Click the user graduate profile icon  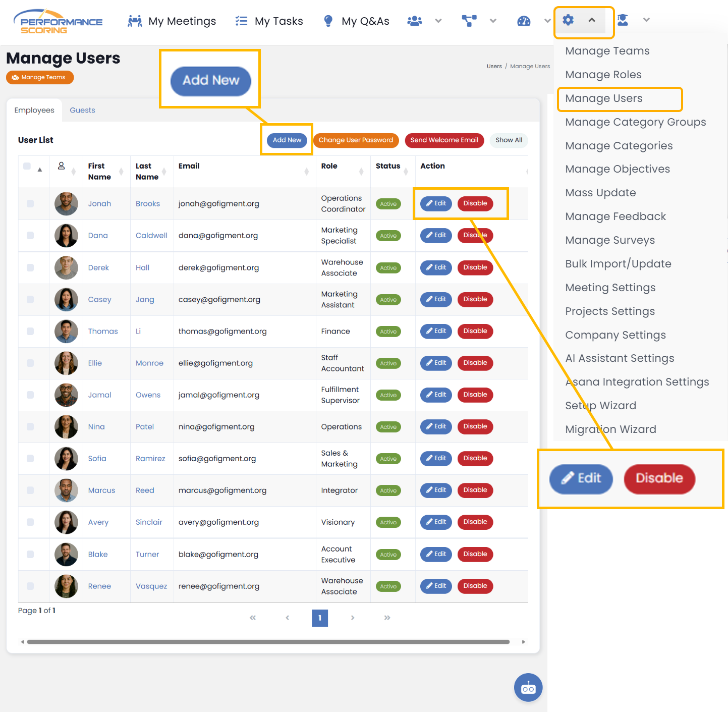(623, 20)
